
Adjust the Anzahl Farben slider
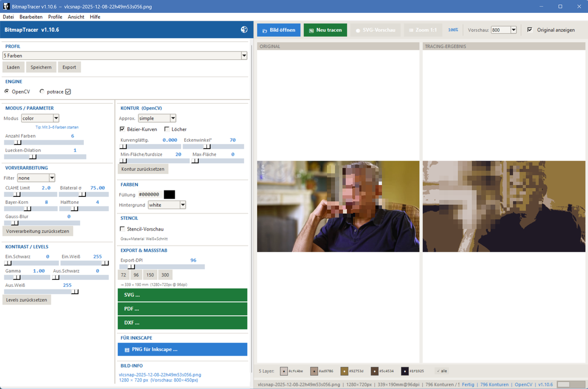(44, 143)
